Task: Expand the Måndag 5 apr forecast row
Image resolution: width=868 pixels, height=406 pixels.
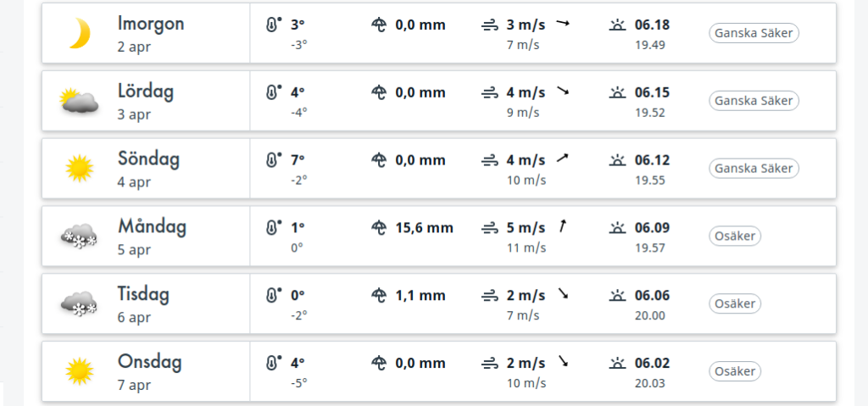Action: (439, 236)
